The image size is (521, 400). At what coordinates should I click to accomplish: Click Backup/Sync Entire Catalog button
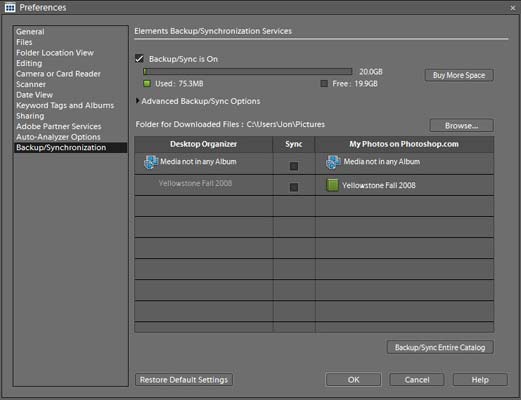click(440, 347)
